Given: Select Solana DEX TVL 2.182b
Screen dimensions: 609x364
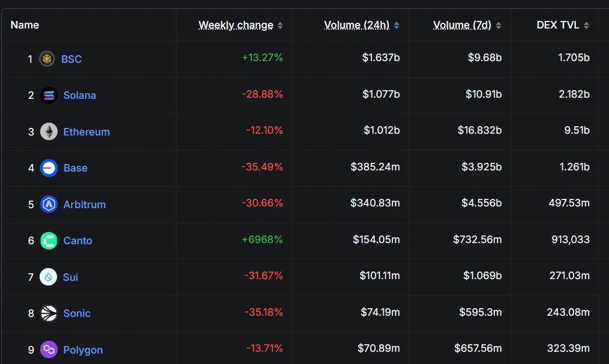Looking at the screenshot, I should [x=574, y=94].
